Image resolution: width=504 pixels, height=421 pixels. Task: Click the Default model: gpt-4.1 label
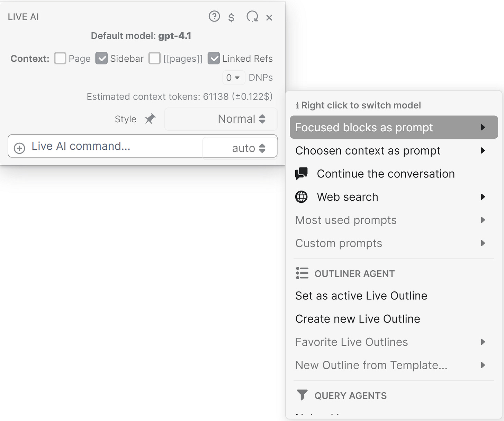[x=141, y=36]
